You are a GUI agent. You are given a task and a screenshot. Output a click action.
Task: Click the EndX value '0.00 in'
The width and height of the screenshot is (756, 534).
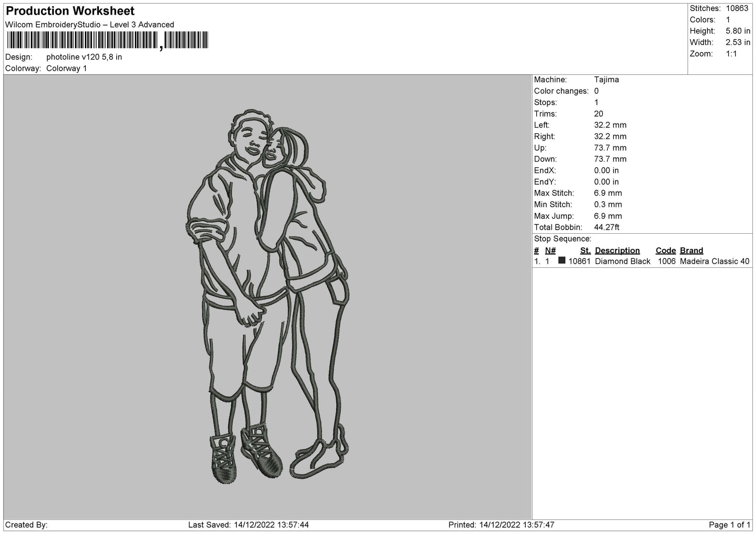coord(606,171)
